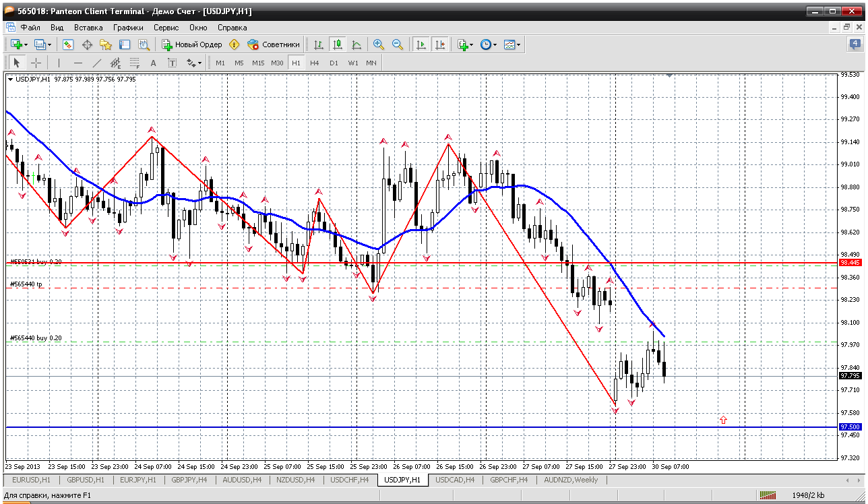Switch chart to candlestick display mode
Image resolution: width=868 pixels, height=504 pixels.
338,44
